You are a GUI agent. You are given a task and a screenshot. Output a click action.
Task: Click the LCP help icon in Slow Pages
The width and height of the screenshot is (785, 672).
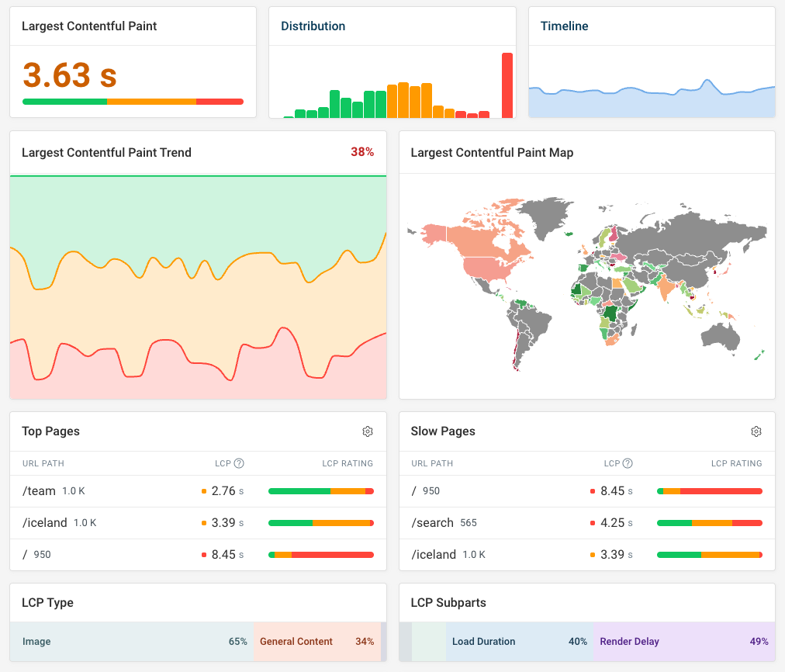628,463
